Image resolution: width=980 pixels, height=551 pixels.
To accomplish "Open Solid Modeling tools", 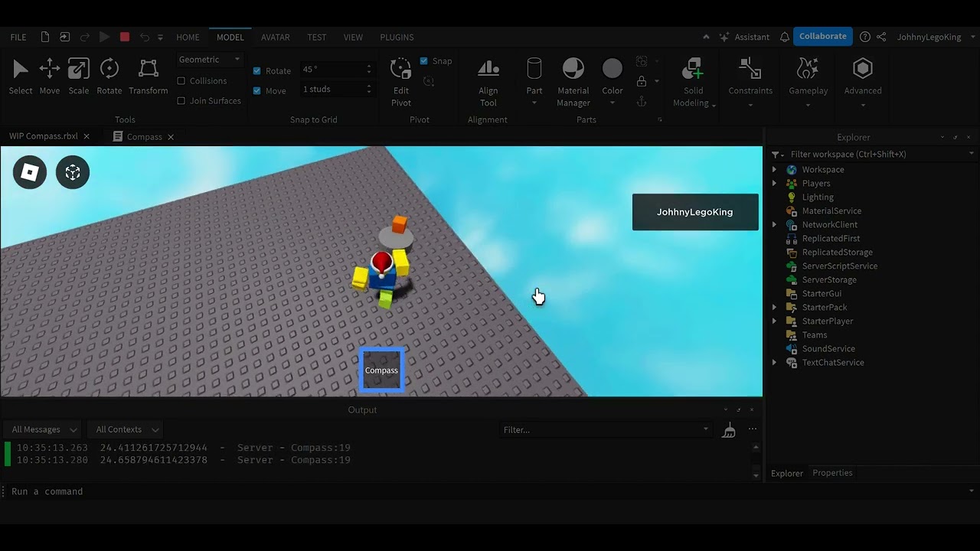I will tap(693, 81).
